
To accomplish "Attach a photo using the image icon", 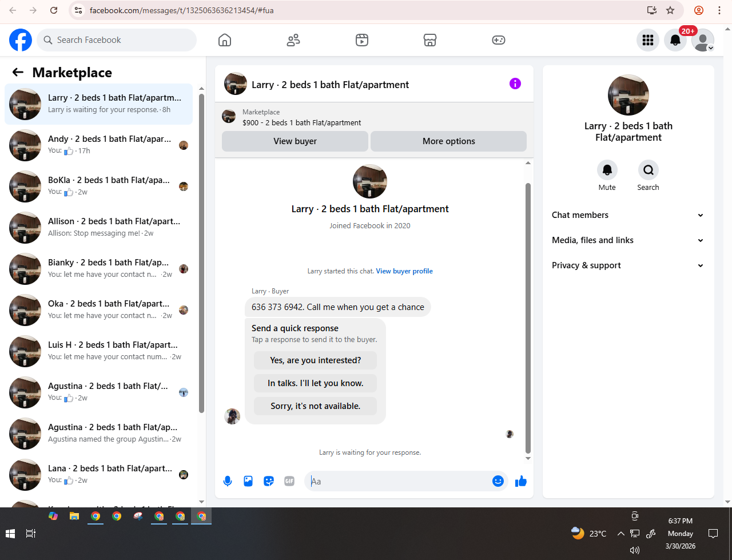I will click(x=248, y=481).
